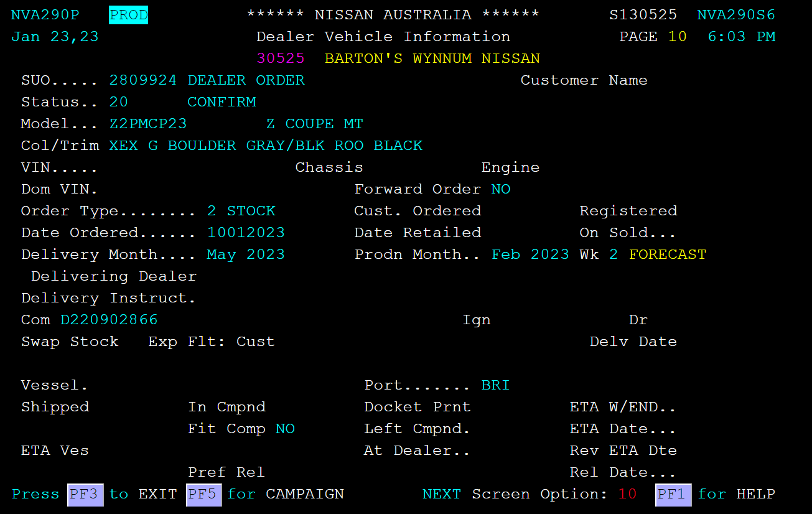The height and width of the screenshot is (514, 812).
Task: Click the ETA W/END label
Action: [623, 407]
